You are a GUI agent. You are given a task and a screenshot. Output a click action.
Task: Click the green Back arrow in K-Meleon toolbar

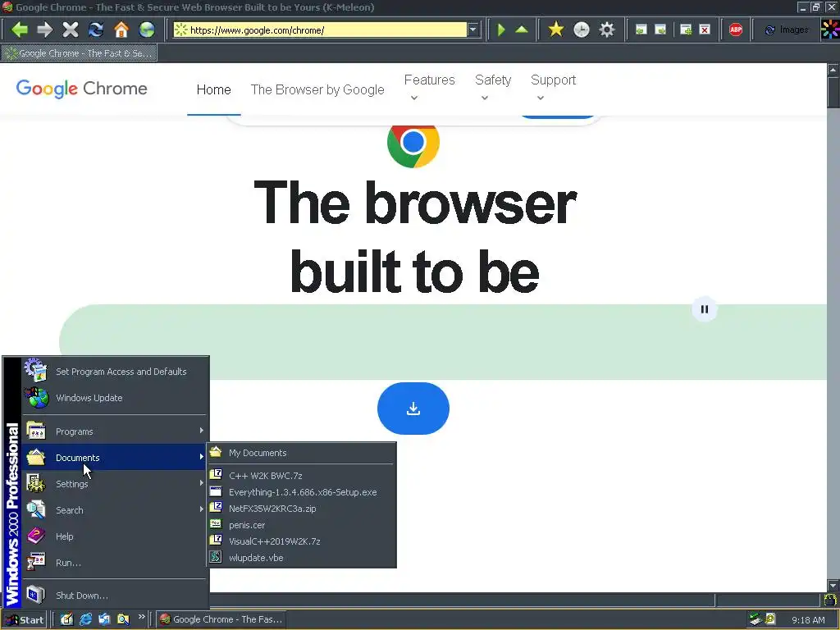coord(20,30)
